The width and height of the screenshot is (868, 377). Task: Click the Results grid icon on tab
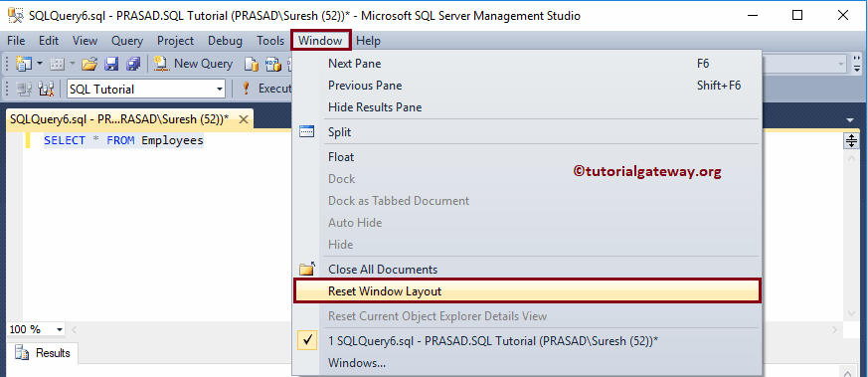(22, 353)
